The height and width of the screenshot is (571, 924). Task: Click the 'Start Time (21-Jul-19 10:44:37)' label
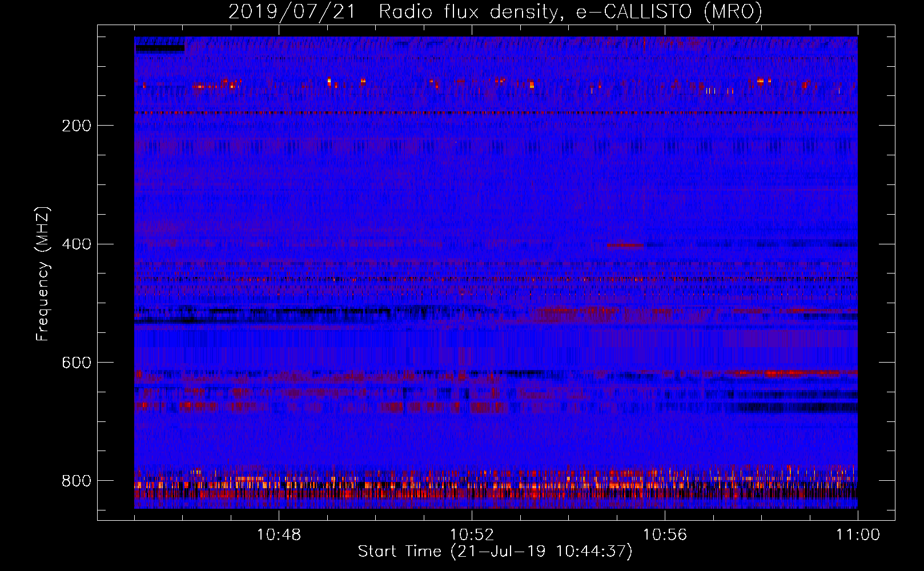[x=495, y=552]
